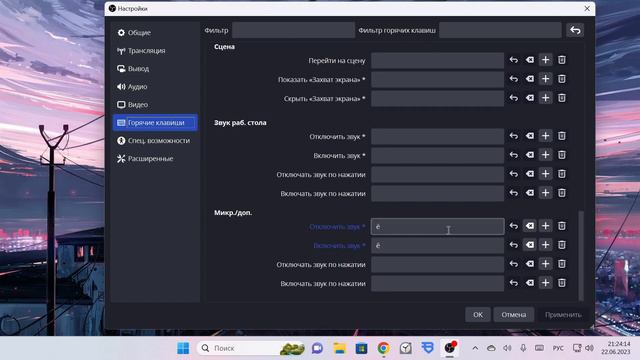
Task: Clear the Микр./доп. «Отключить звук» hotkey
Action: click(x=529, y=226)
